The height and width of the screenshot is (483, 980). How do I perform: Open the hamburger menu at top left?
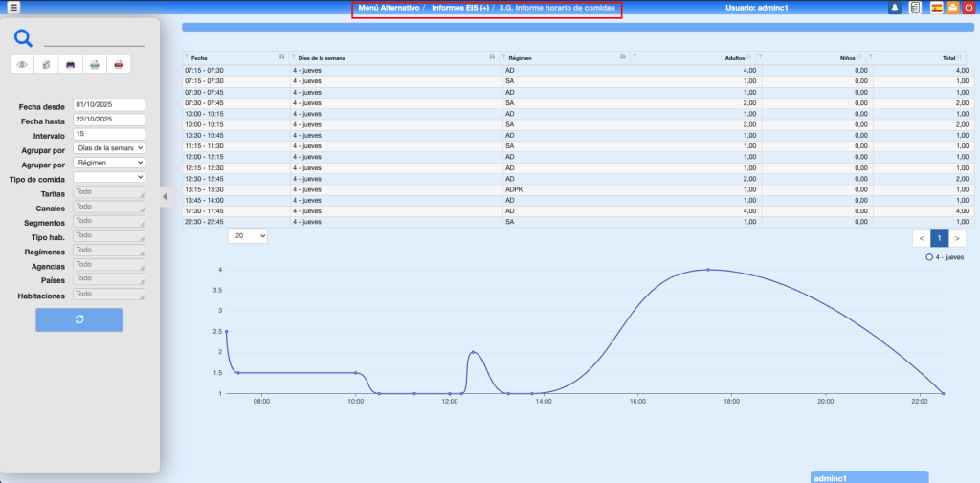tap(13, 8)
